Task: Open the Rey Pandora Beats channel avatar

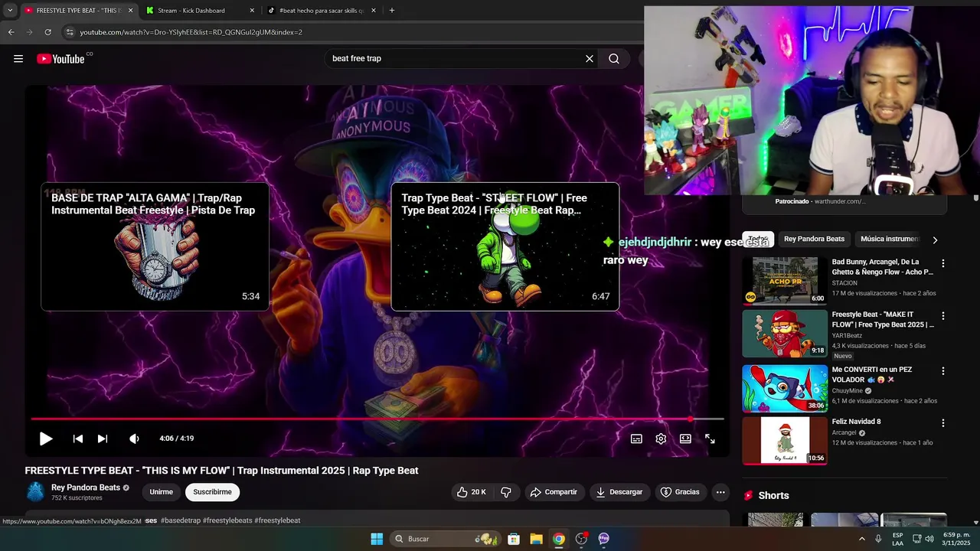Action: tap(35, 492)
